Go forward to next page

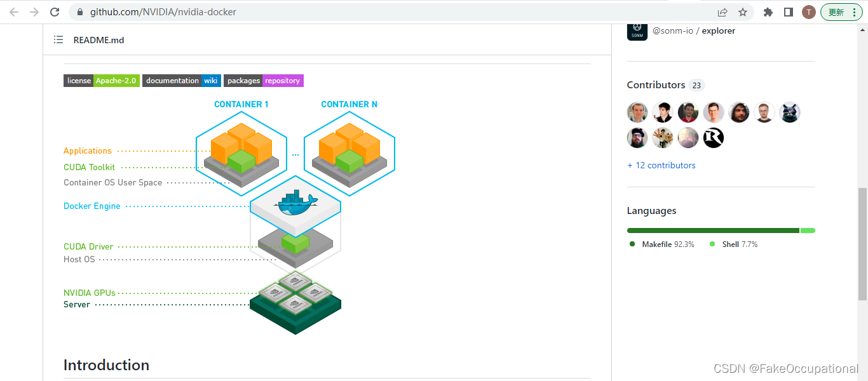pos(34,12)
